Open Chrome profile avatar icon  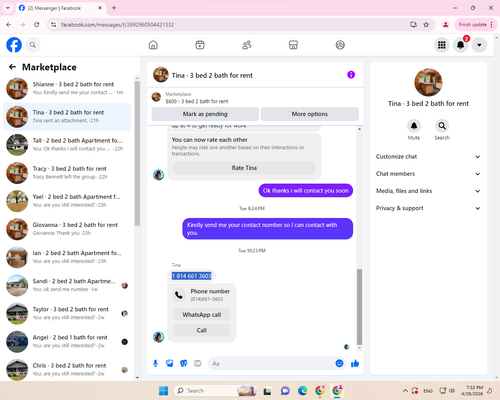445,25
